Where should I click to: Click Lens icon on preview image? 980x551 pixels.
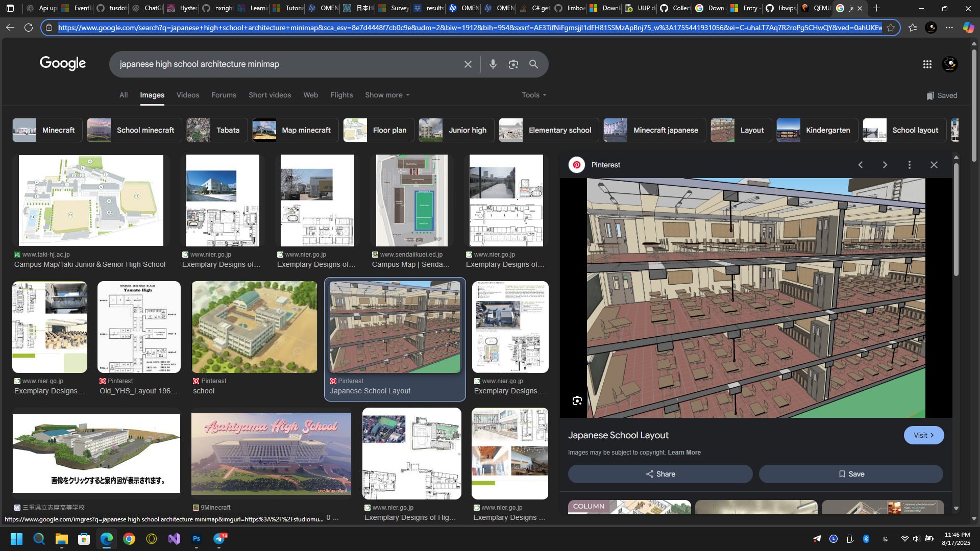coord(577,401)
